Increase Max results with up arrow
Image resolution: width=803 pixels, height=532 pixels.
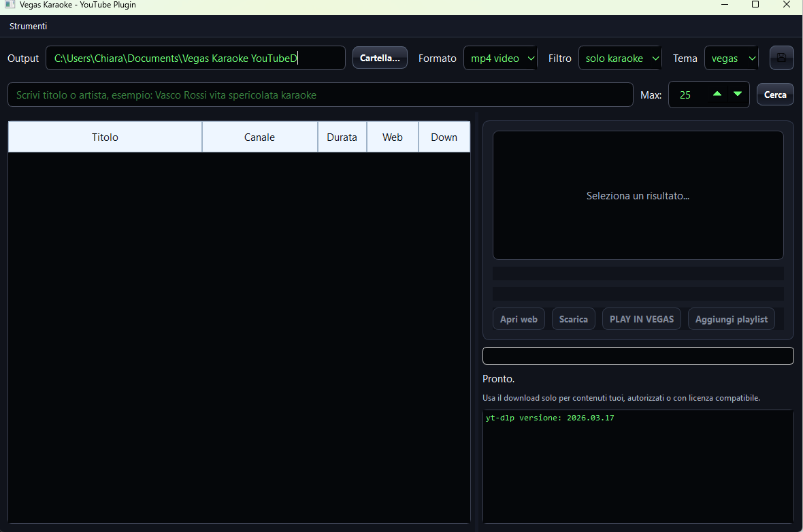tap(717, 94)
